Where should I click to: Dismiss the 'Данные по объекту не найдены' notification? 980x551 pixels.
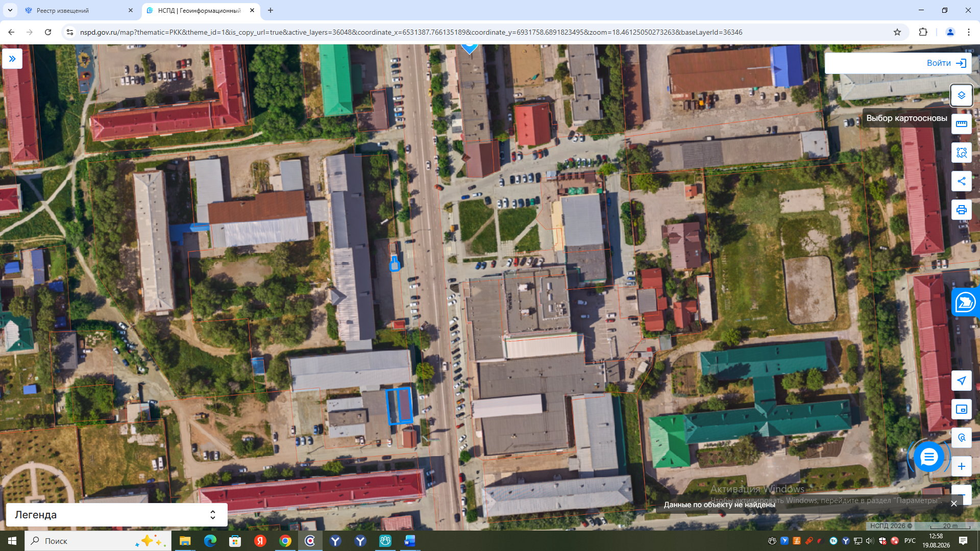pyautogui.click(x=953, y=504)
